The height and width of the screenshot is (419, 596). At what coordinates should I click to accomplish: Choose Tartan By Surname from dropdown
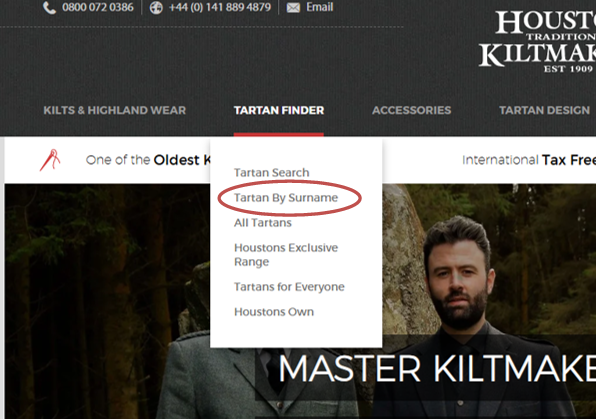286,198
